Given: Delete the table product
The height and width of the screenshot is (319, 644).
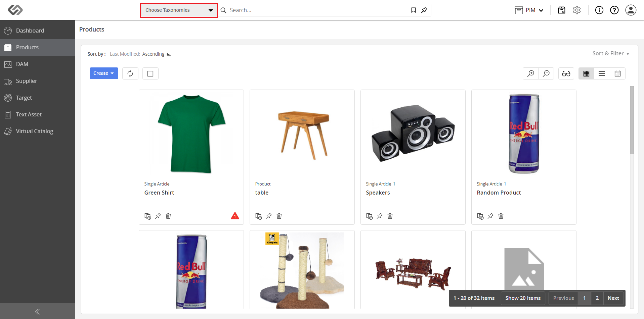Looking at the screenshot, I should [x=279, y=216].
